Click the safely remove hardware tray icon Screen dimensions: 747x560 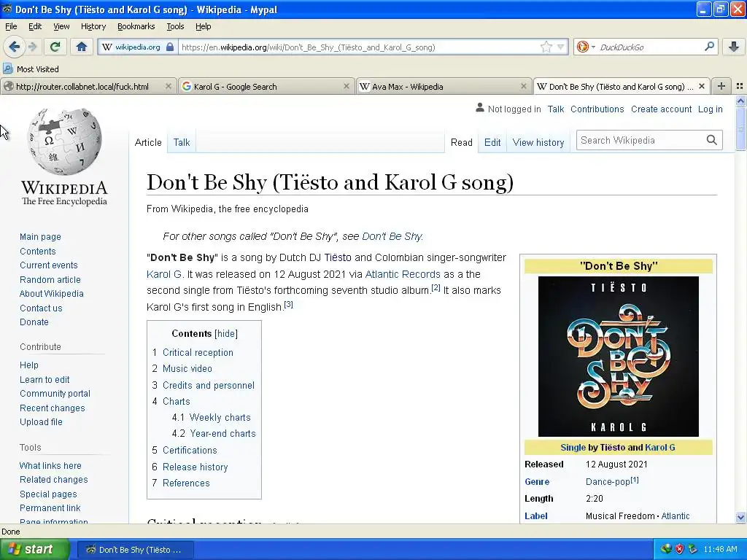[x=693, y=549]
